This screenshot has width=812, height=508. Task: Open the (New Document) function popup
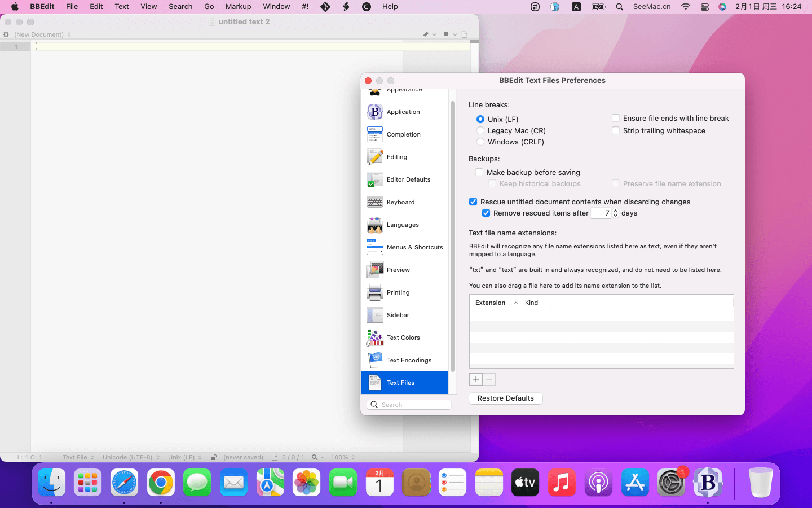tap(43, 34)
